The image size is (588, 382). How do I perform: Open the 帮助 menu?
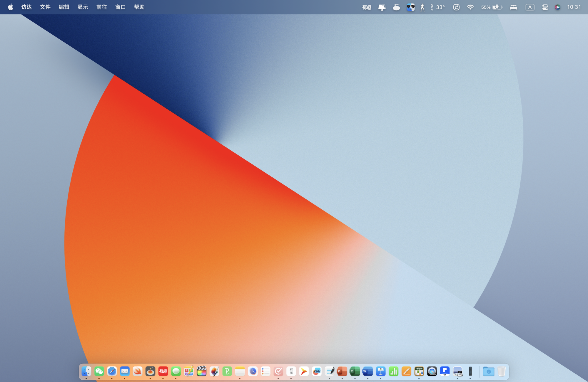pos(139,7)
